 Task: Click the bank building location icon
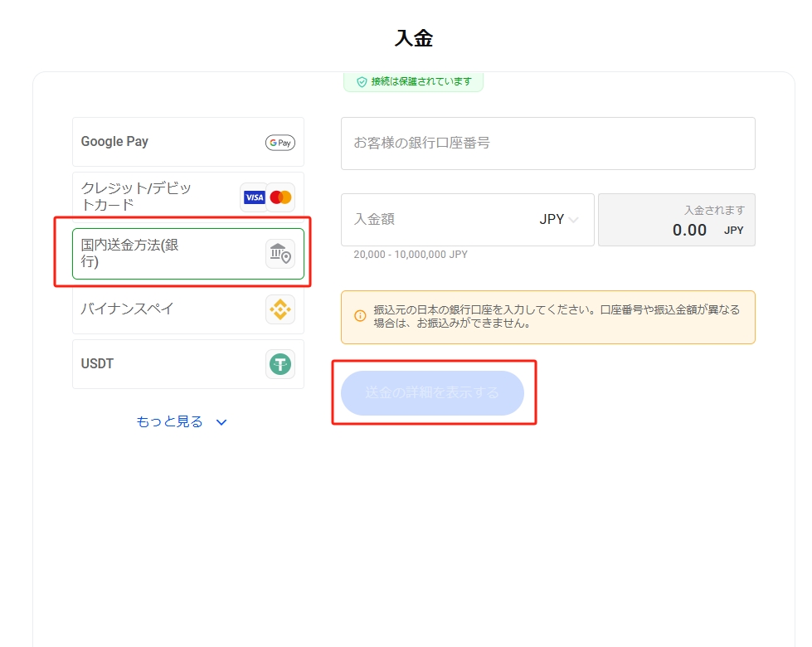coord(280,254)
